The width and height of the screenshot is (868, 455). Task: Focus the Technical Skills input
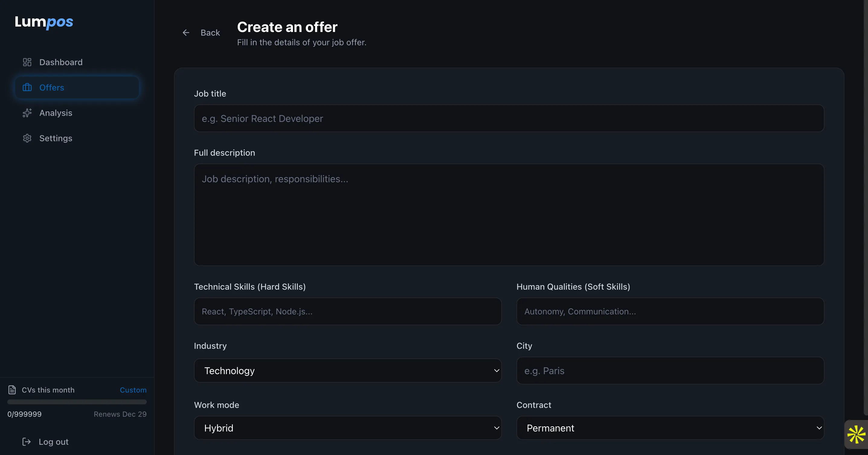click(348, 311)
